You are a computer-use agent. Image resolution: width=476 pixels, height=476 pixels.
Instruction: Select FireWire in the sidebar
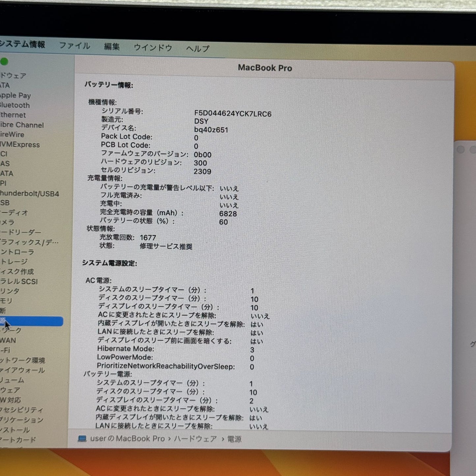pos(12,135)
